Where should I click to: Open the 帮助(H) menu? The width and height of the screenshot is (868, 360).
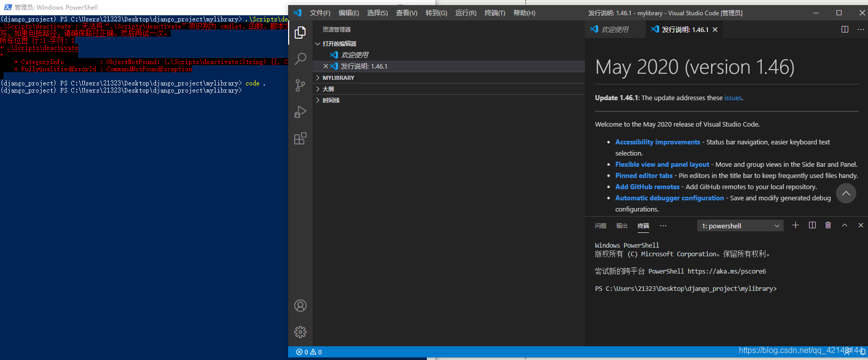pos(524,13)
